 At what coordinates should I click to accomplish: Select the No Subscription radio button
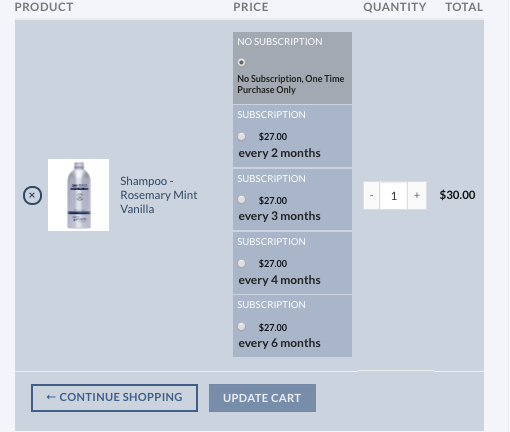(241, 62)
